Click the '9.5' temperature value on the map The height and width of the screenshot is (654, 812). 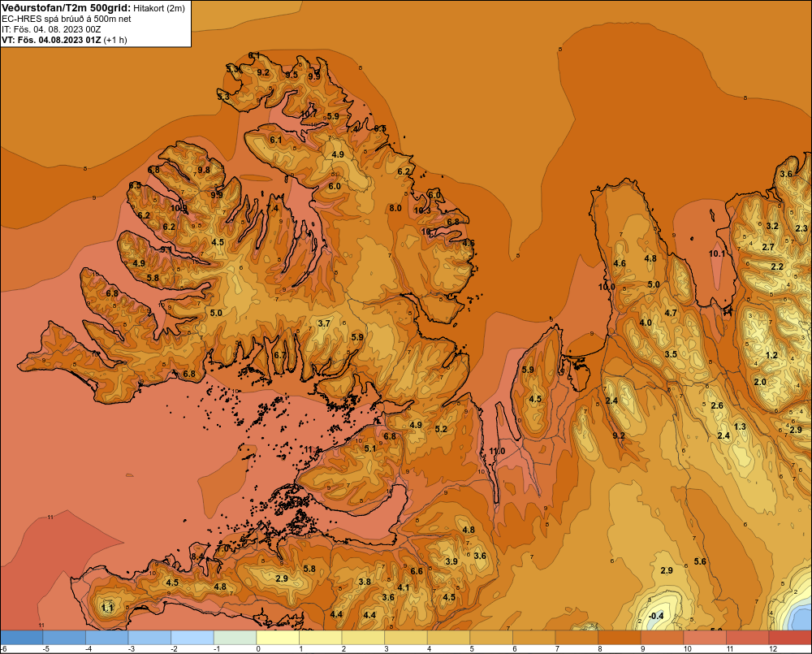click(292, 75)
